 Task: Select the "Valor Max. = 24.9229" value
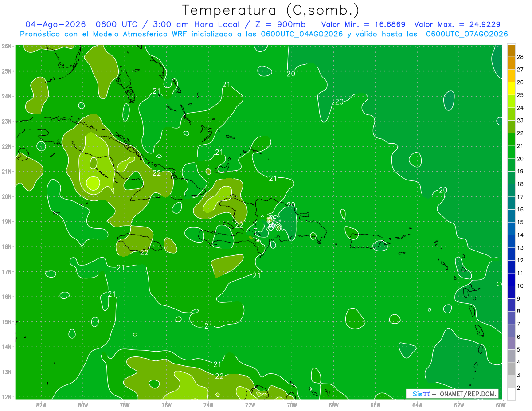coord(457,24)
